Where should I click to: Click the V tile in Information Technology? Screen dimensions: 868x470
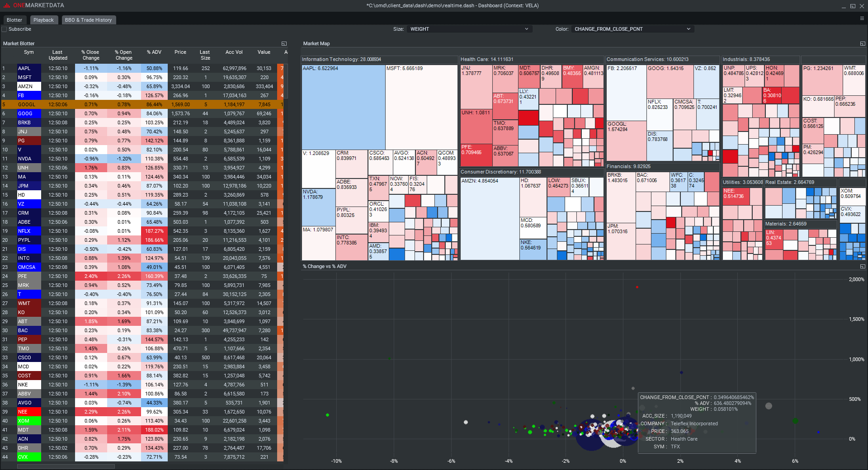click(318, 169)
